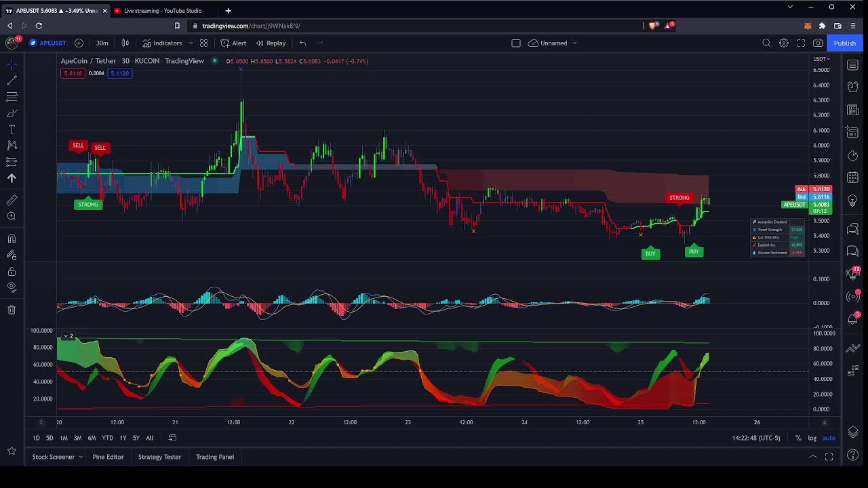868x488 pixels.
Task: Open the object tree layers icon
Action: coord(853,432)
